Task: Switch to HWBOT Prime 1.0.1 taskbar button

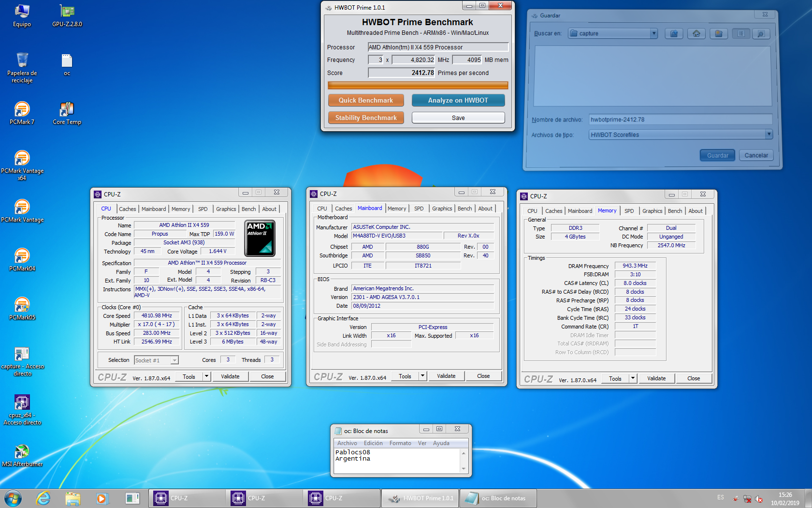Action: point(420,498)
